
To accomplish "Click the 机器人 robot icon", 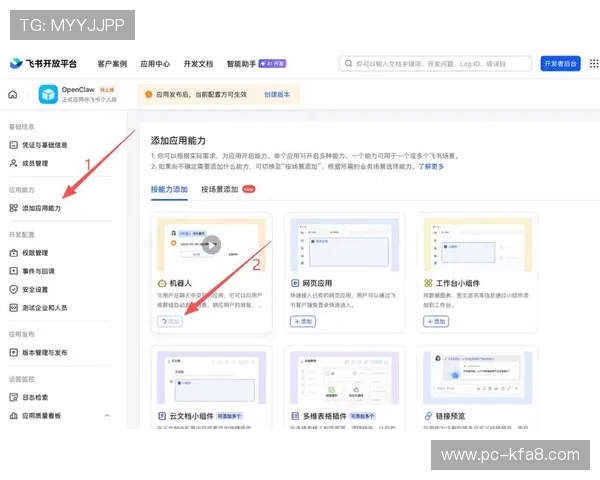I will point(162,283).
